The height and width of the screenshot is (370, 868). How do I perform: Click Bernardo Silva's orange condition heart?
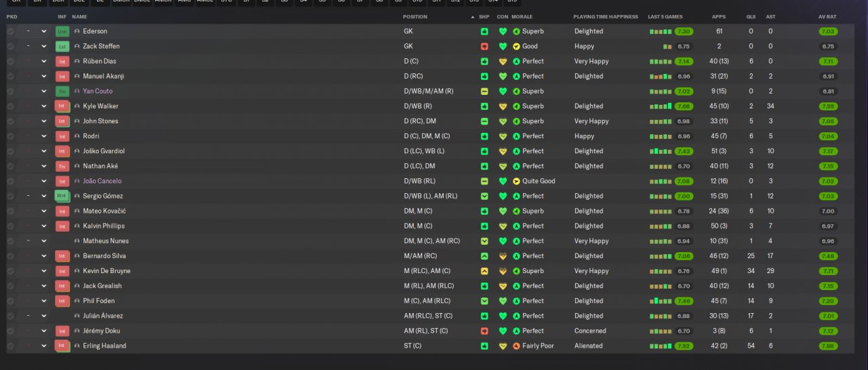pyautogui.click(x=502, y=256)
